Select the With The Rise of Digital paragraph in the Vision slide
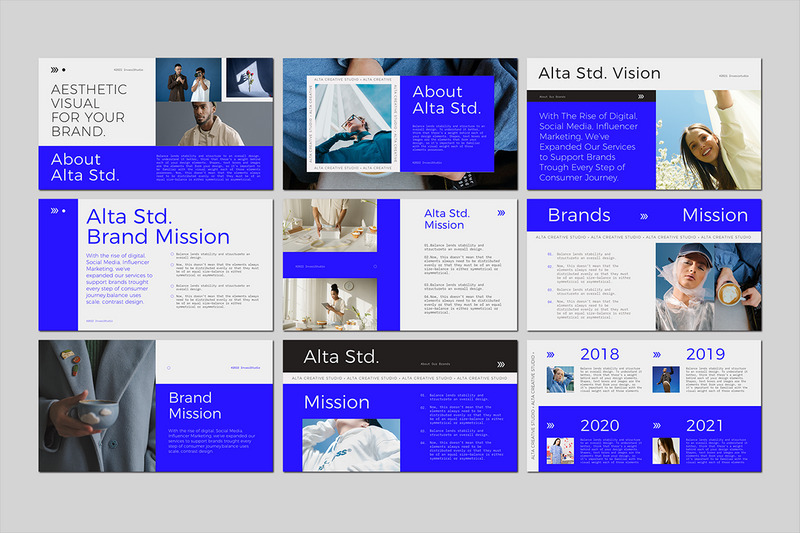800x533 pixels. 588,147
